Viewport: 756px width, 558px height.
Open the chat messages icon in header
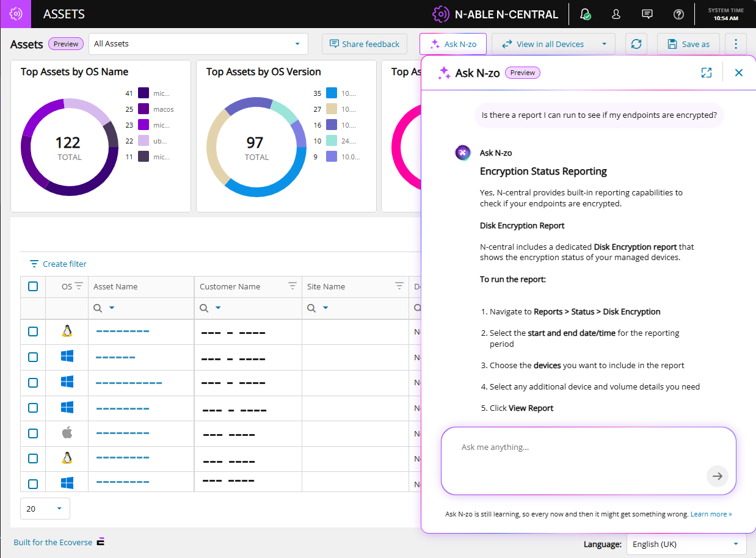coord(647,14)
